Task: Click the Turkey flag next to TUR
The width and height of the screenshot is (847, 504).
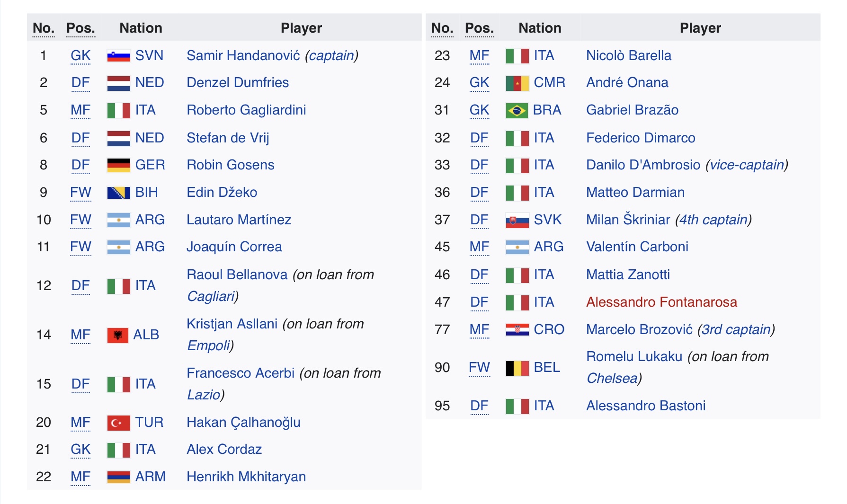Action: coord(118,423)
